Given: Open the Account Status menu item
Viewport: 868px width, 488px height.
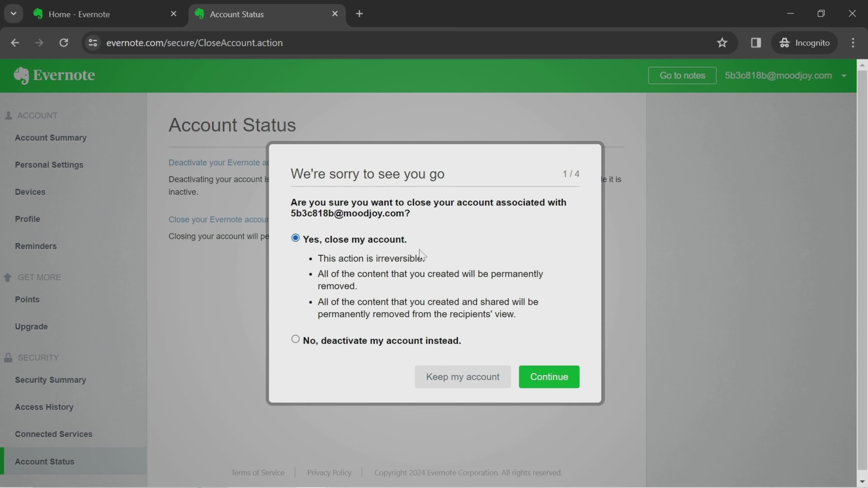Looking at the screenshot, I should coord(45,461).
